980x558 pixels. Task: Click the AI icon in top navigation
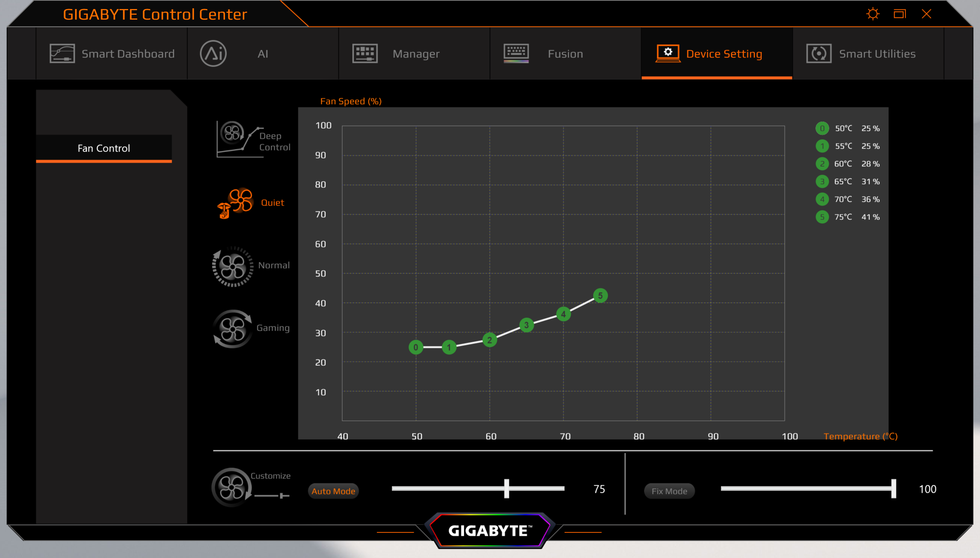click(213, 54)
